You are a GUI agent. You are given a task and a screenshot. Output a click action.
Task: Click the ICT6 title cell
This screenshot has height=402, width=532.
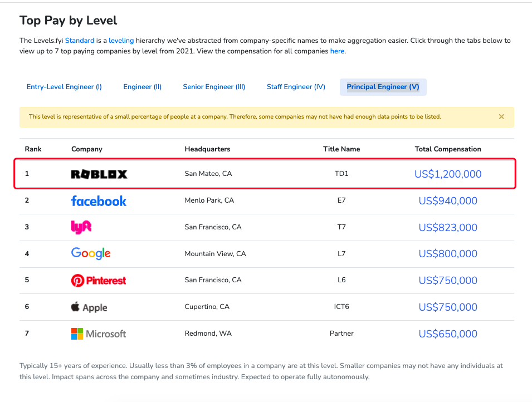tap(341, 307)
